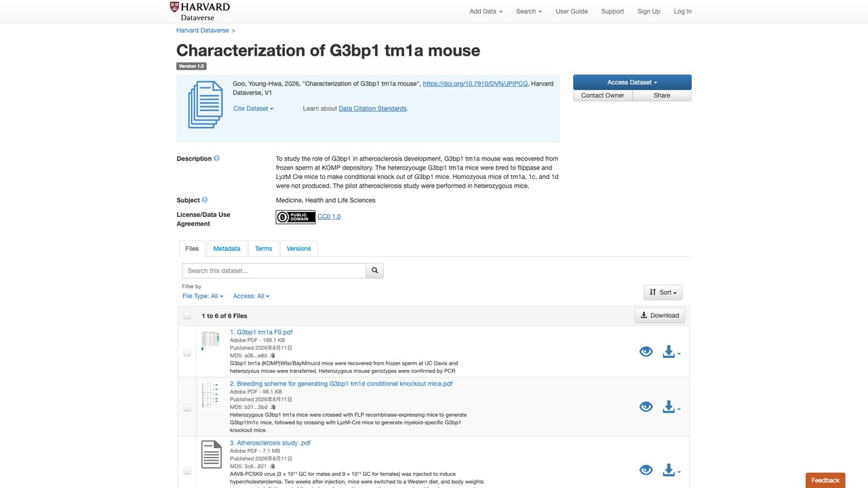868x488 pixels.
Task: Copy MD5 checksum of G3bp1 tm1a F0.pdf
Action: pos(273,355)
